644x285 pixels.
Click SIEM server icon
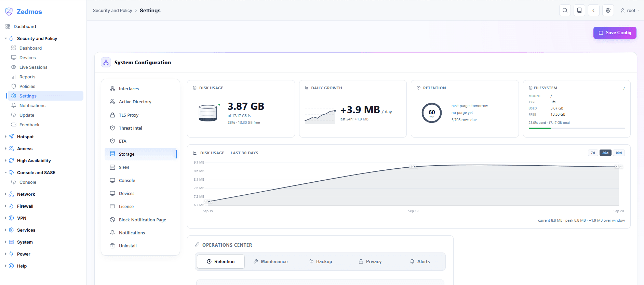pyautogui.click(x=112, y=167)
